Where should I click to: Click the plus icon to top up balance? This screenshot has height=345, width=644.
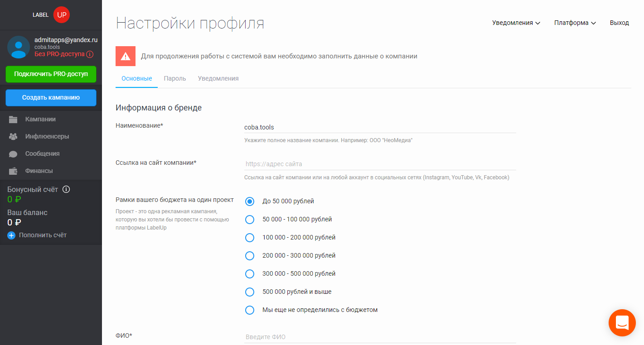(x=11, y=235)
